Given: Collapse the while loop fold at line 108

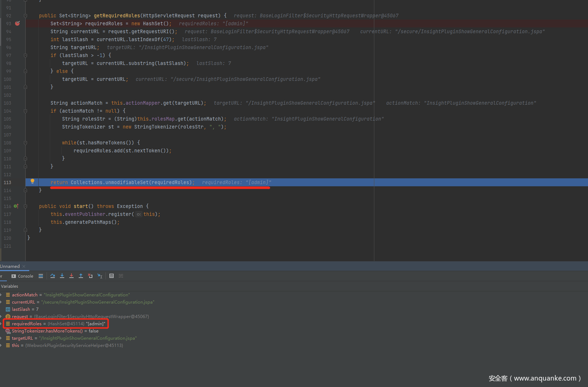Looking at the screenshot, I should 25,142.
